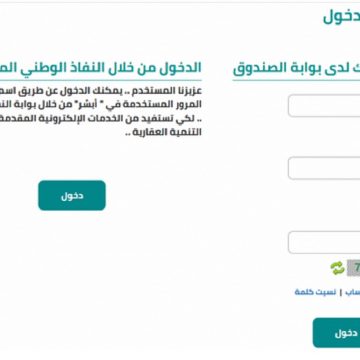Focus the middle password input field
The width and height of the screenshot is (360, 360).
[324, 168]
